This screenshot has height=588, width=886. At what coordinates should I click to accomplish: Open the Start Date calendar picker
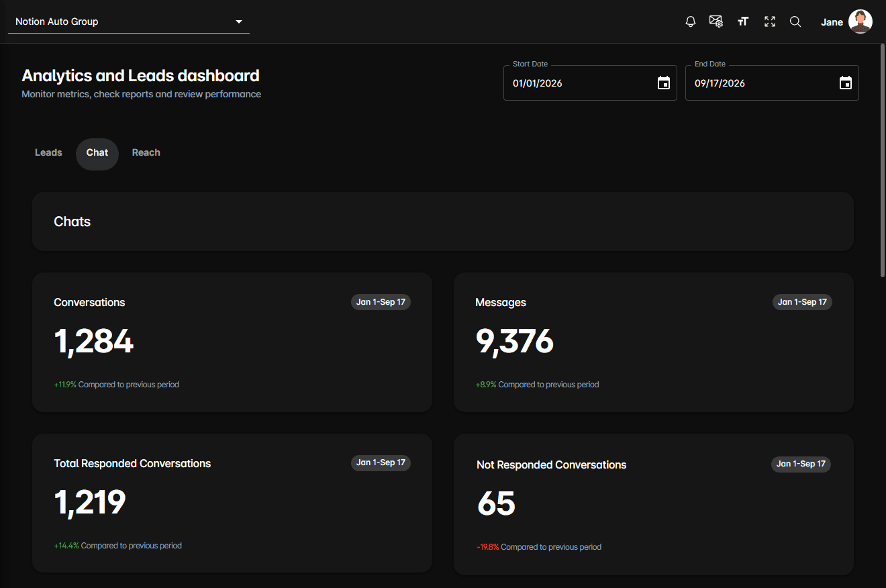[664, 83]
